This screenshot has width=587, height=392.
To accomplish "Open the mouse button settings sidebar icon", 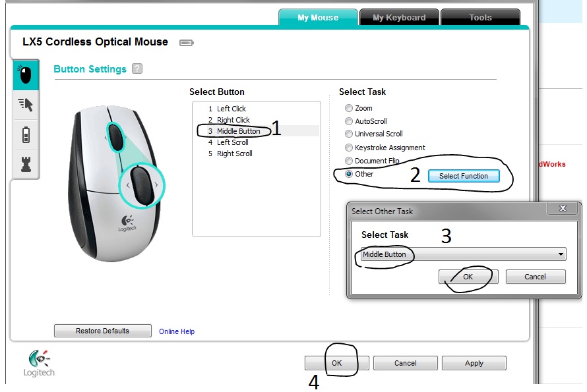I will pos(26,75).
